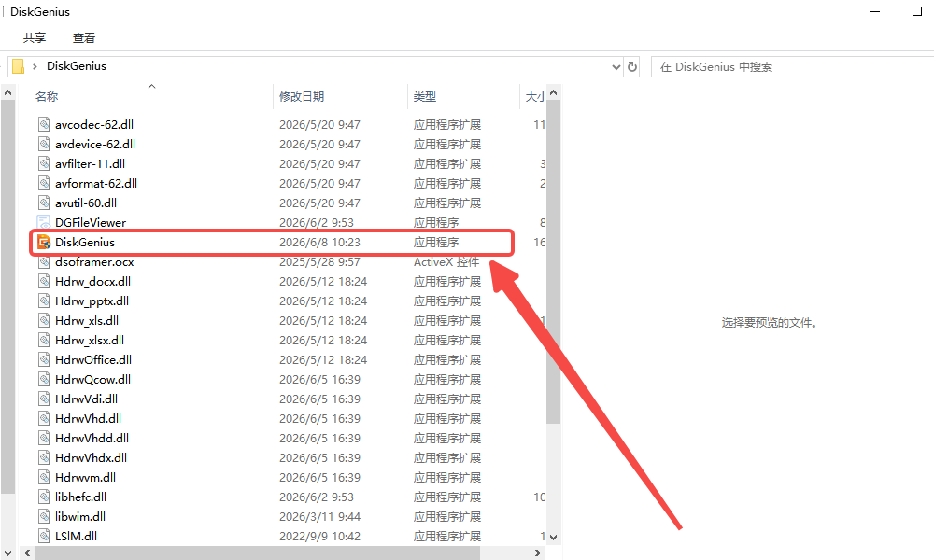Image resolution: width=934 pixels, height=560 pixels.
Task: Sort files by 修改日期 column header
Action: tap(302, 96)
